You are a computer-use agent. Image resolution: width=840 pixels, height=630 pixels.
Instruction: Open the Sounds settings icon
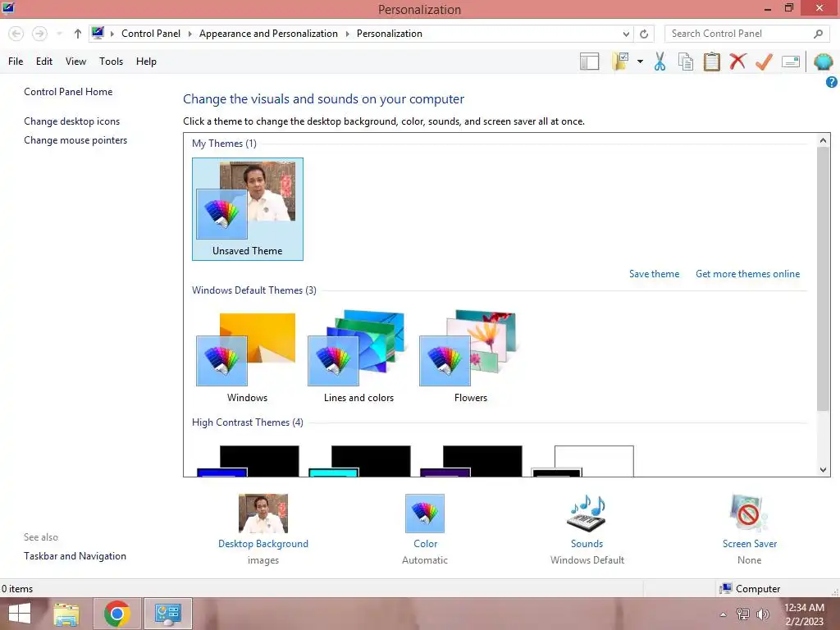tap(587, 514)
